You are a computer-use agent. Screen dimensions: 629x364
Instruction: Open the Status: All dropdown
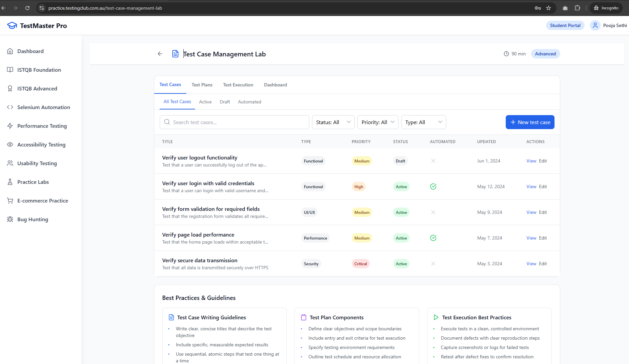click(x=333, y=122)
